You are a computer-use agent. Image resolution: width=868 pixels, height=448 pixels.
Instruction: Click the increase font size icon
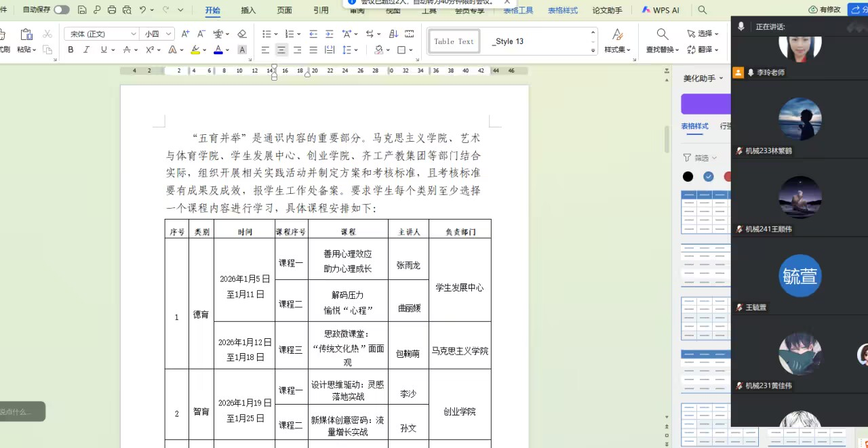coord(185,34)
